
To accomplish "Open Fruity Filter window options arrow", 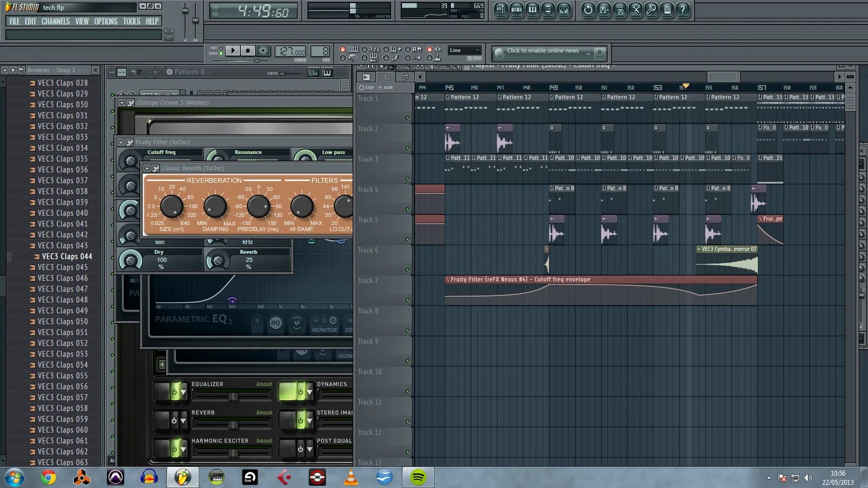I will 121,142.
